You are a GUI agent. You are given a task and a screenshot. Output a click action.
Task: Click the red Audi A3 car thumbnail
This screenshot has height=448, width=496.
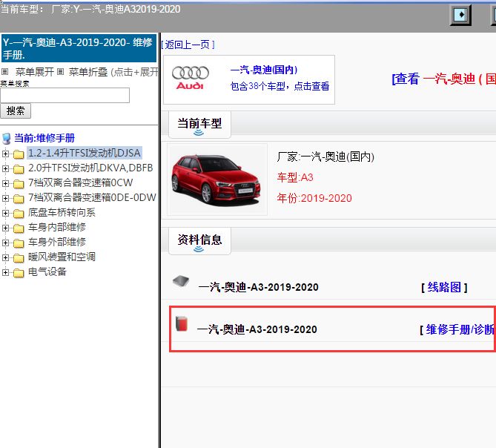[217, 179]
